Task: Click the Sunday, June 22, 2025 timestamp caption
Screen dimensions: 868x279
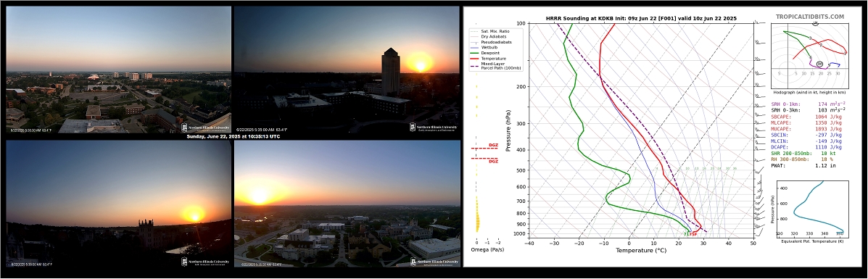Action: click(x=232, y=136)
